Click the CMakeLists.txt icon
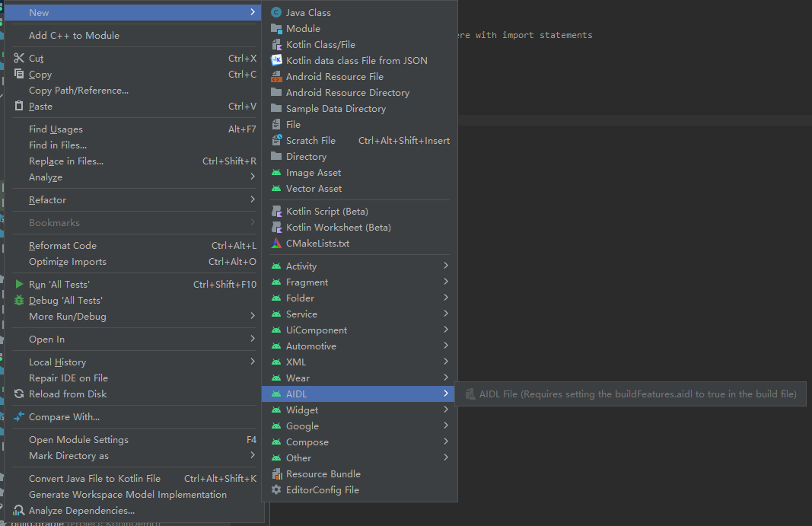The width and height of the screenshot is (812, 526). pos(275,243)
